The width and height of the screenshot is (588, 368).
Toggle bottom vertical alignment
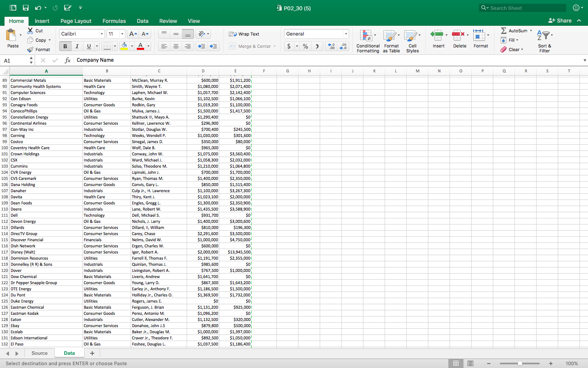(x=188, y=34)
